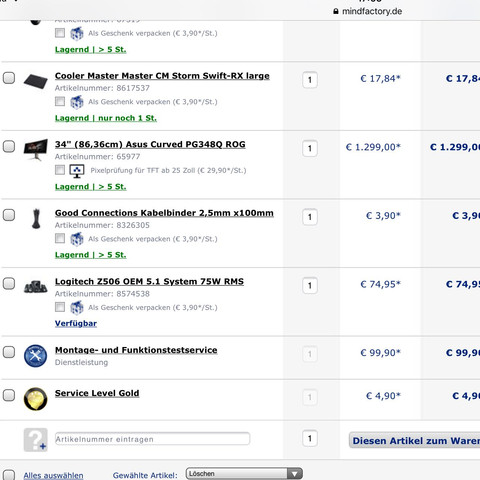Tick the Alles auswählen checkbox
480x480 pixels.
click(x=9, y=475)
